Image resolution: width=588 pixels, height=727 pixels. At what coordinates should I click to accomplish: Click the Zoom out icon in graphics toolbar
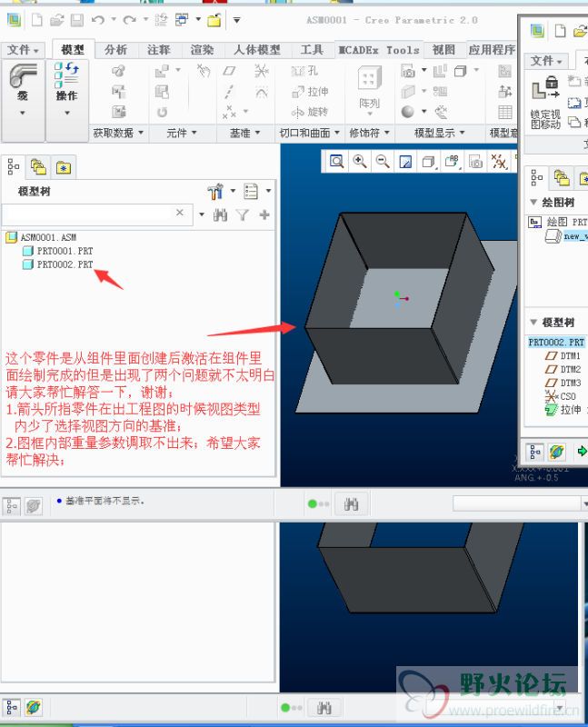(x=383, y=162)
